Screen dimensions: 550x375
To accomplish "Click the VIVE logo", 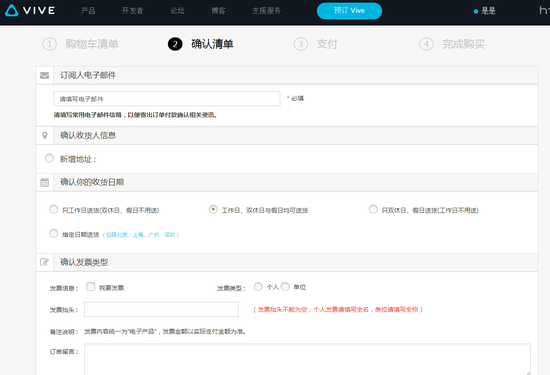I will pos(30,11).
